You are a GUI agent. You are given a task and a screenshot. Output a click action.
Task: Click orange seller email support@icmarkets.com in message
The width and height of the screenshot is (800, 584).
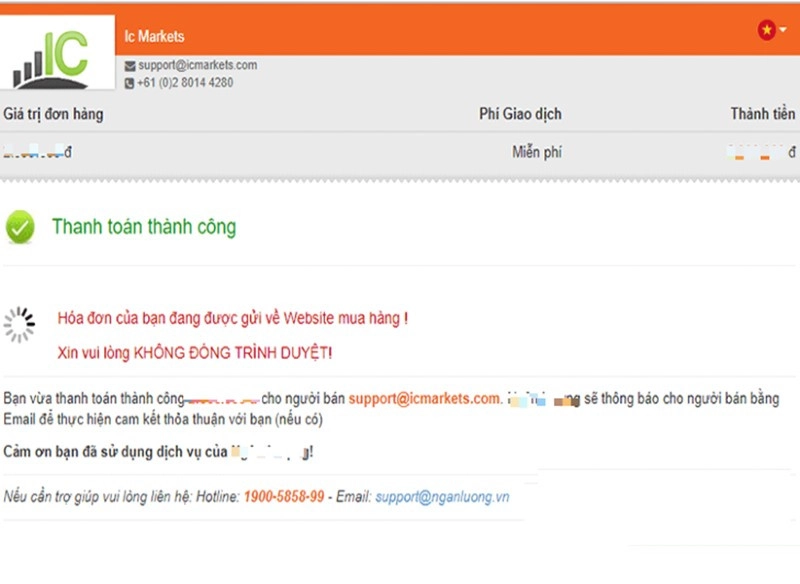425,398
